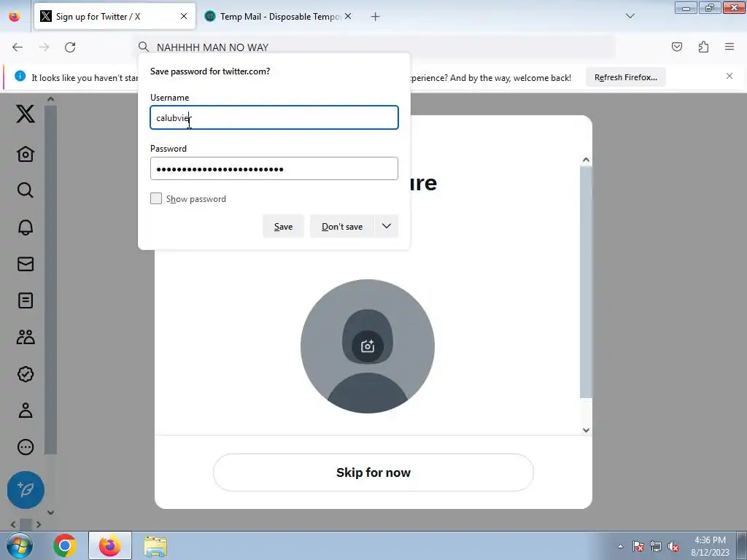
Task: Click the taskbar clock showing 4:36 PM
Action: (x=710, y=546)
